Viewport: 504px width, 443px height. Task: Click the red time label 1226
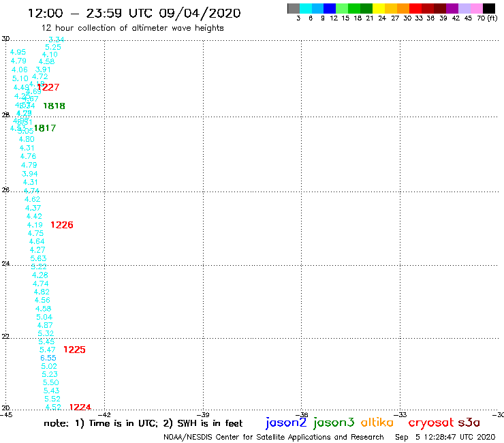(x=62, y=225)
